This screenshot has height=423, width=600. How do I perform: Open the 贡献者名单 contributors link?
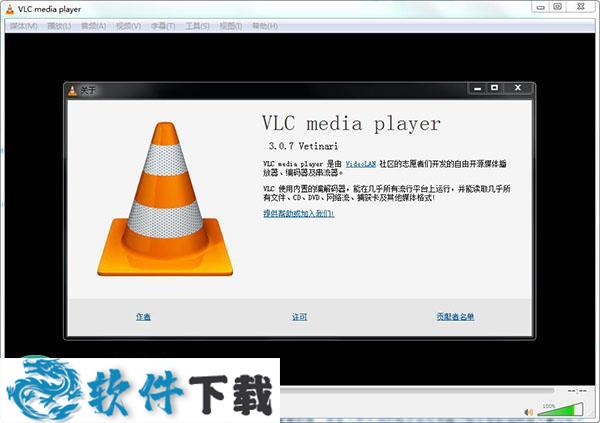[455, 317]
